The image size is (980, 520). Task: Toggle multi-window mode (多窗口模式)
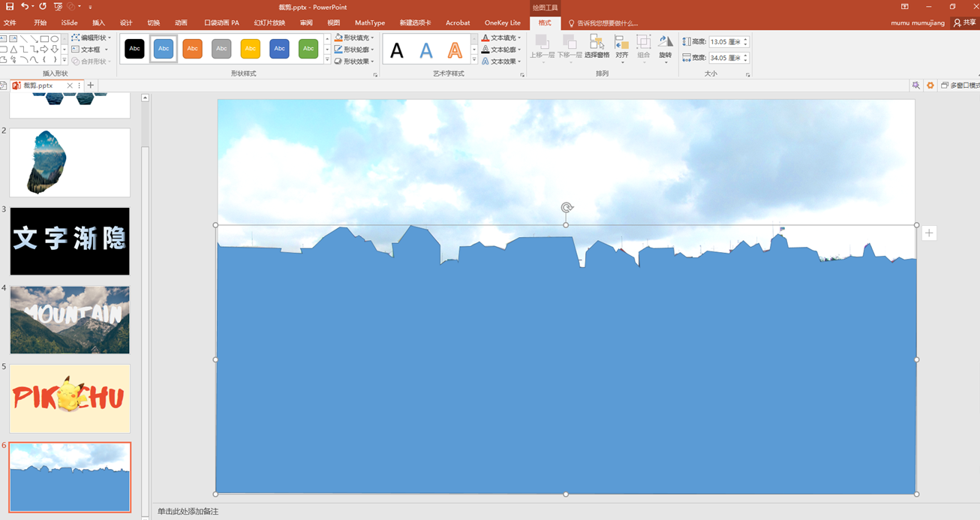coord(960,86)
